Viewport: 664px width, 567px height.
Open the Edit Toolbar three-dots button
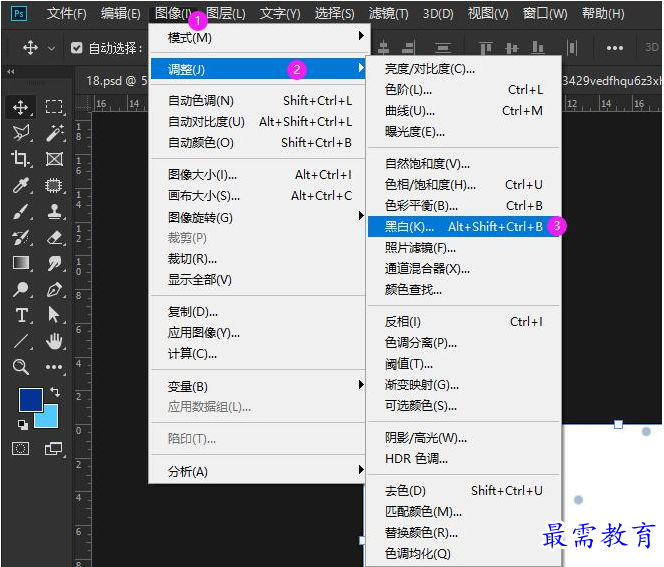click(x=54, y=367)
